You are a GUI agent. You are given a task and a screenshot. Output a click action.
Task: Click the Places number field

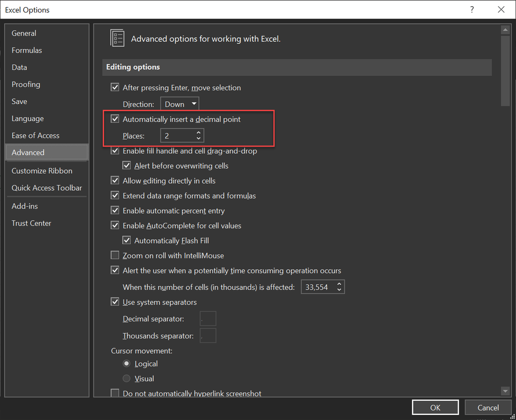click(177, 135)
